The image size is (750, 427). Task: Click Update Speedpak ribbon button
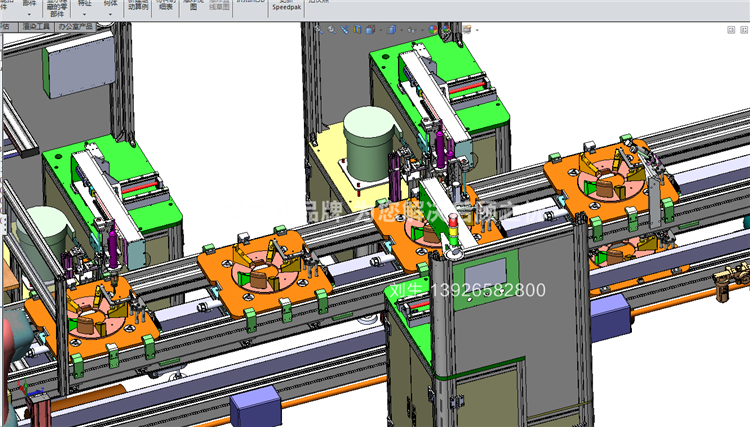point(287,6)
